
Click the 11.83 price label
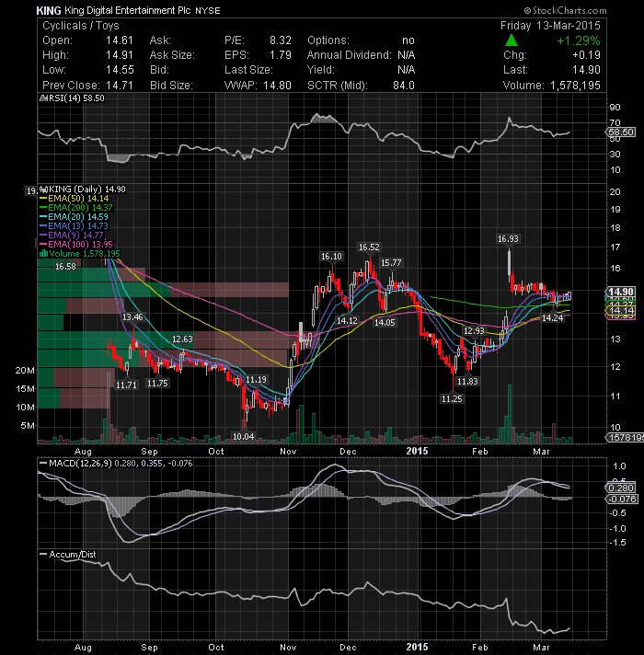[467, 382]
